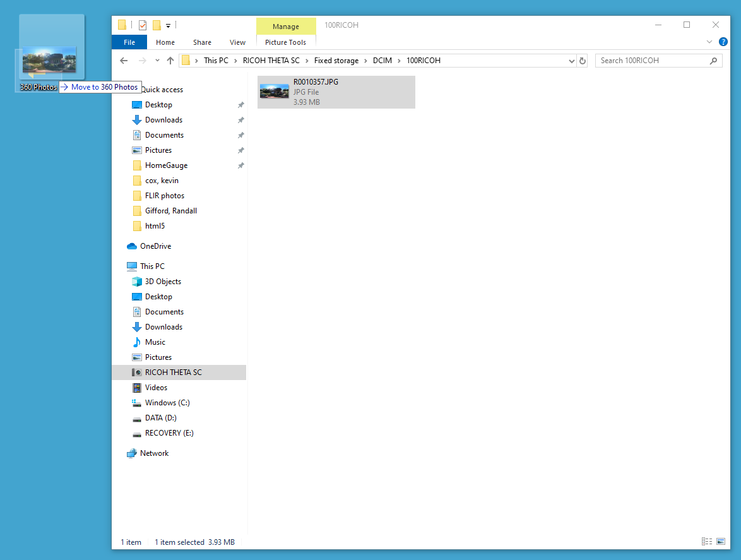The height and width of the screenshot is (560, 741).
Task: Click the search magnifier icon
Action: point(713,61)
